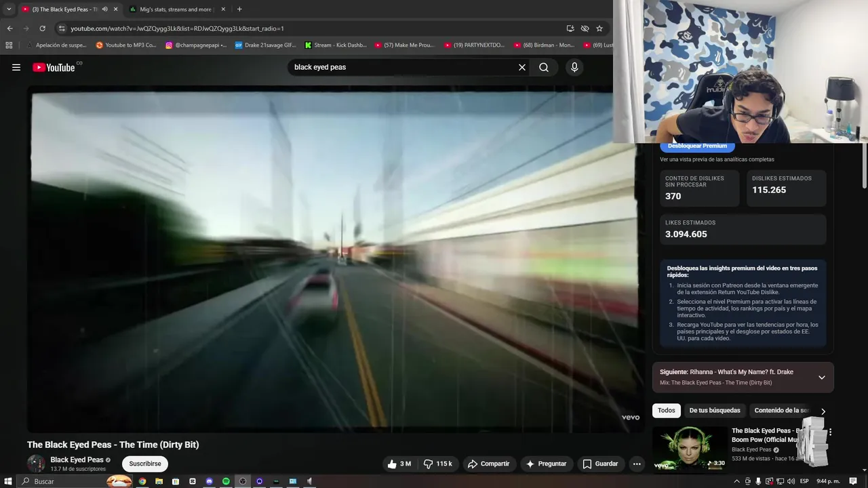868x488 pixels.
Task: Click the youtube.com address bar URL
Action: [177, 28]
